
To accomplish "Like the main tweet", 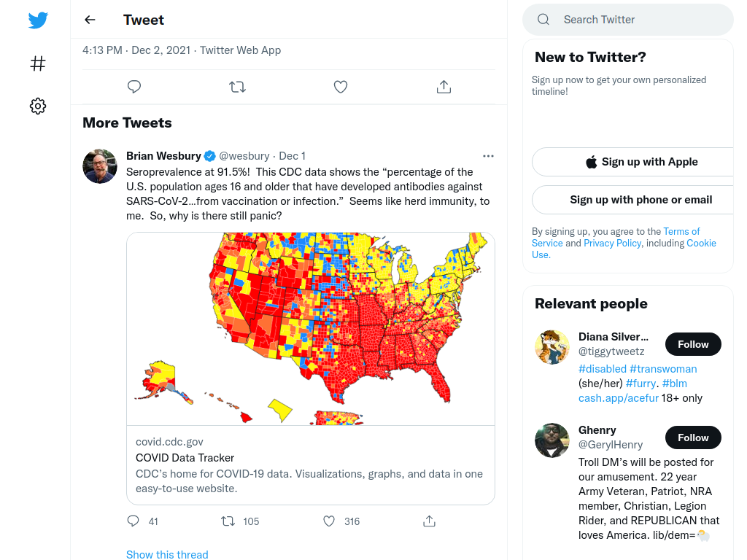I will point(341,87).
